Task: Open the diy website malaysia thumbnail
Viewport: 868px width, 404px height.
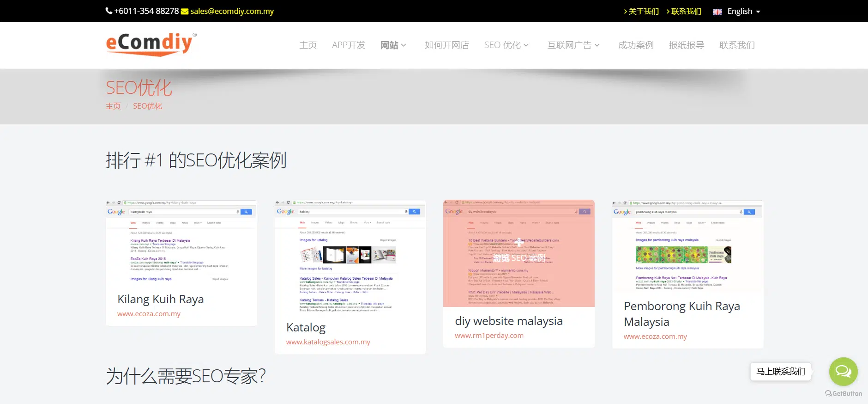Action: pos(519,253)
